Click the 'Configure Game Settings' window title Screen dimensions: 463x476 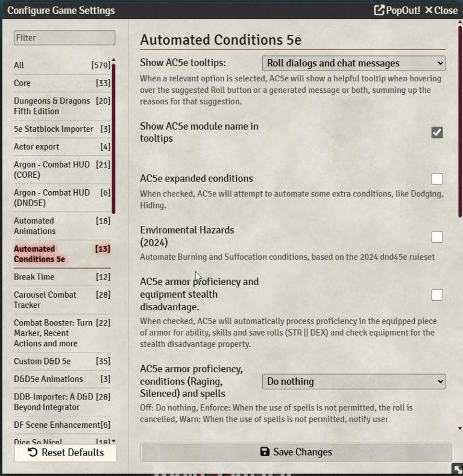61,10
